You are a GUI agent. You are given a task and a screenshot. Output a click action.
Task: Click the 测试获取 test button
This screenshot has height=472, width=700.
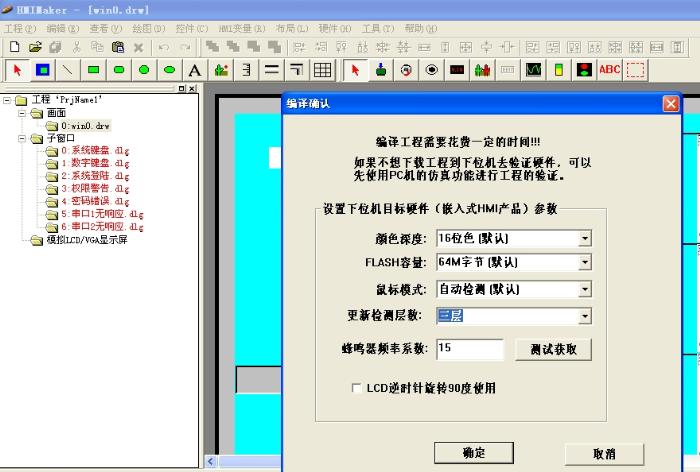point(553,349)
